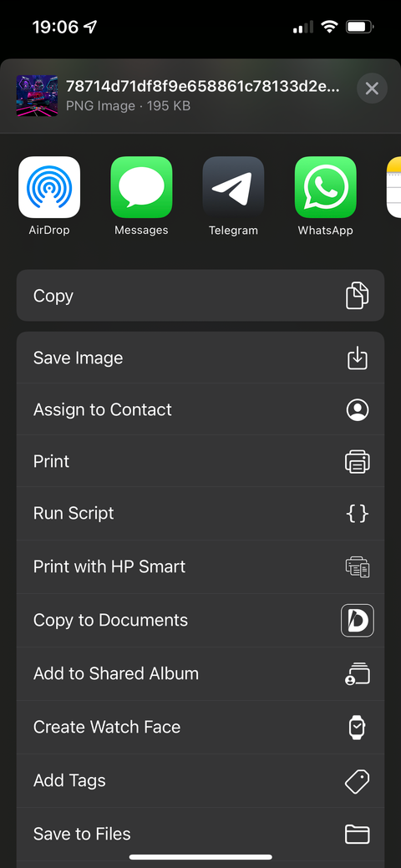The image size is (401, 868).
Task: Share via Messages app icon
Action: [x=141, y=187]
